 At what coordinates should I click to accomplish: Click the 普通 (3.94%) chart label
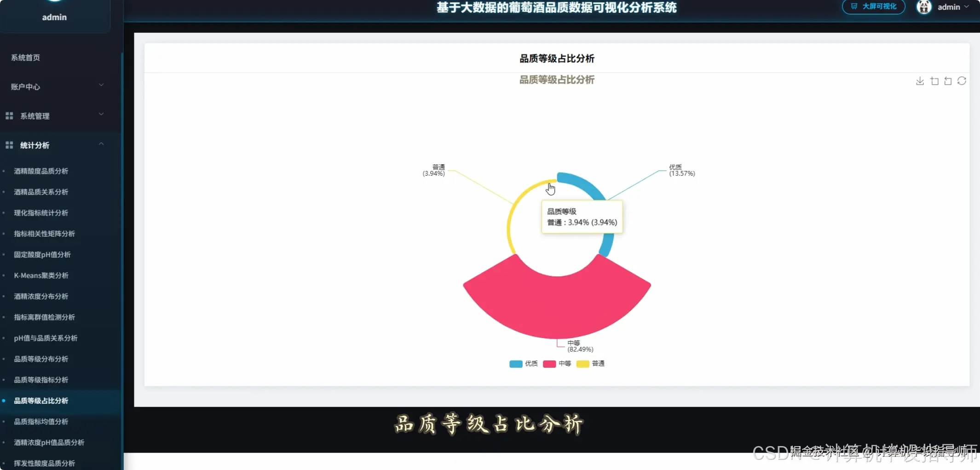pyautogui.click(x=434, y=170)
